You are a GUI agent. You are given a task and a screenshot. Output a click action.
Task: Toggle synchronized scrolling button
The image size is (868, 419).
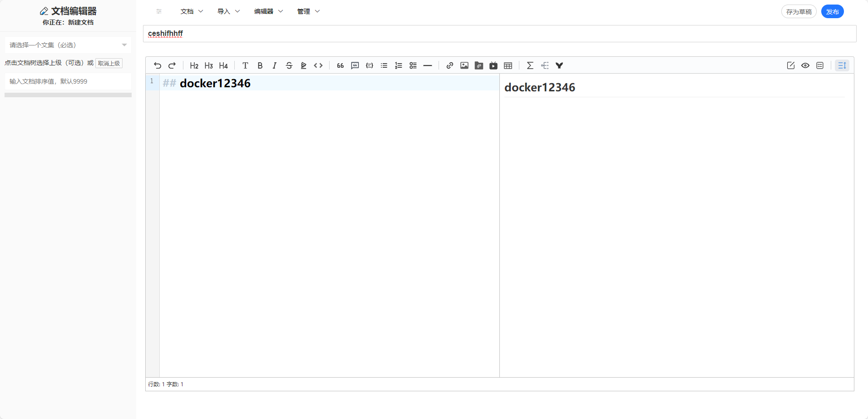[x=842, y=65]
